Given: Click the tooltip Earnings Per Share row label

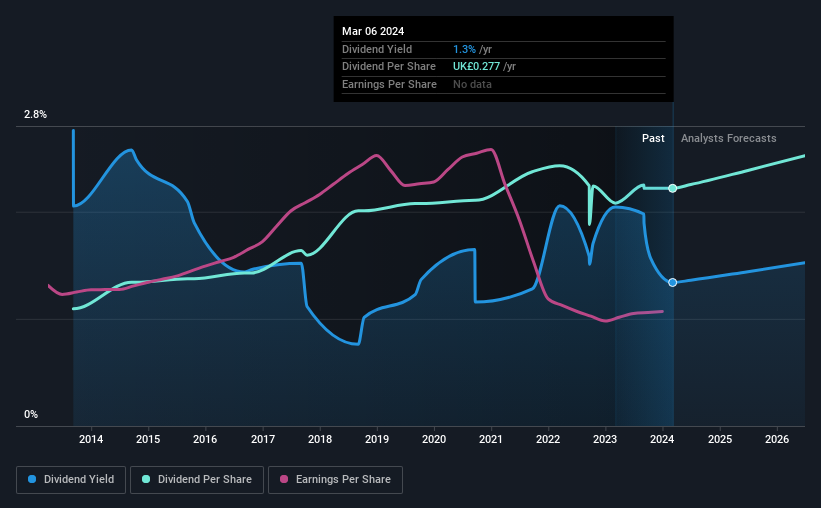Looking at the screenshot, I should (x=389, y=84).
